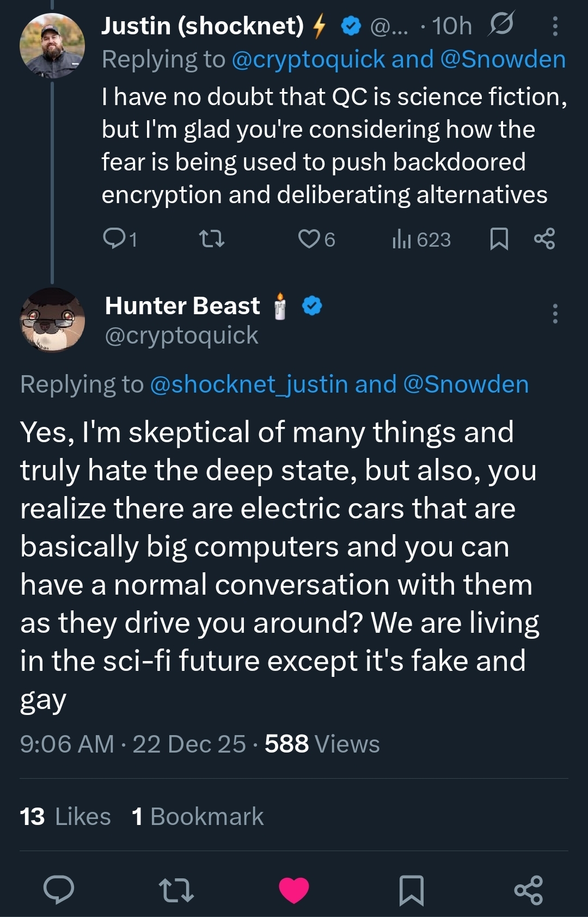Reply to Justin's tweet via comment icon
This screenshot has height=917, width=588.
click(114, 239)
